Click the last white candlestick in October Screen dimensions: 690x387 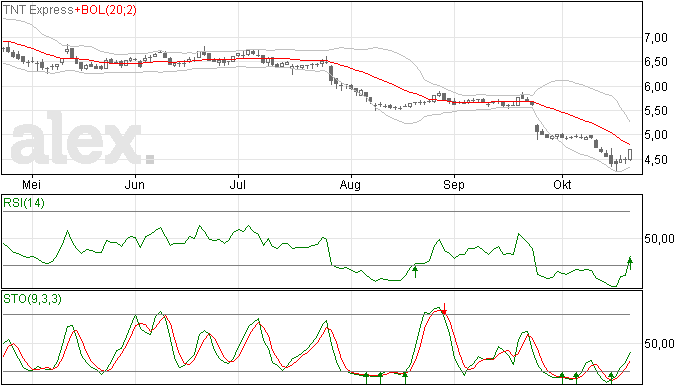pos(630,155)
